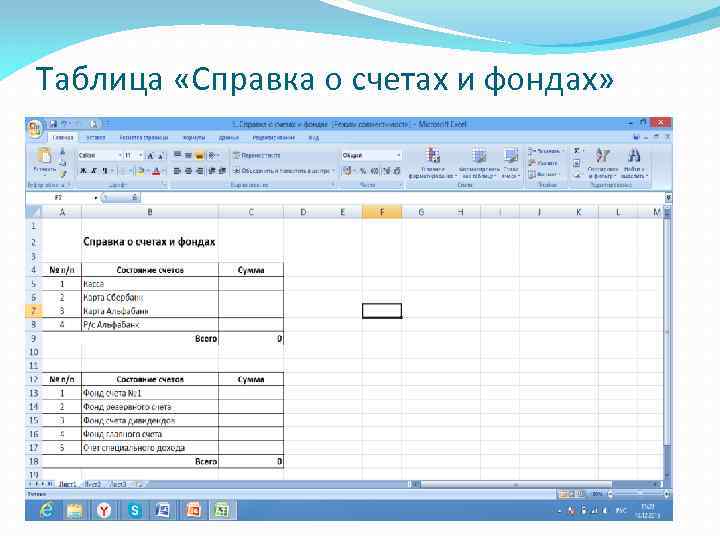Viewport: 720px width, 540px height.
Task: Click the Select All corner button
Action: coord(34,212)
